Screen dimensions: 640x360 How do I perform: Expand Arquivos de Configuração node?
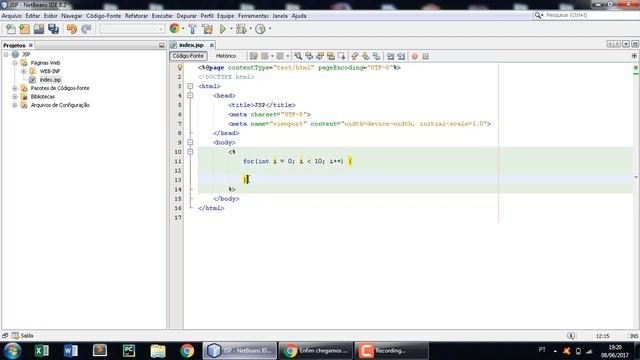tap(15, 105)
